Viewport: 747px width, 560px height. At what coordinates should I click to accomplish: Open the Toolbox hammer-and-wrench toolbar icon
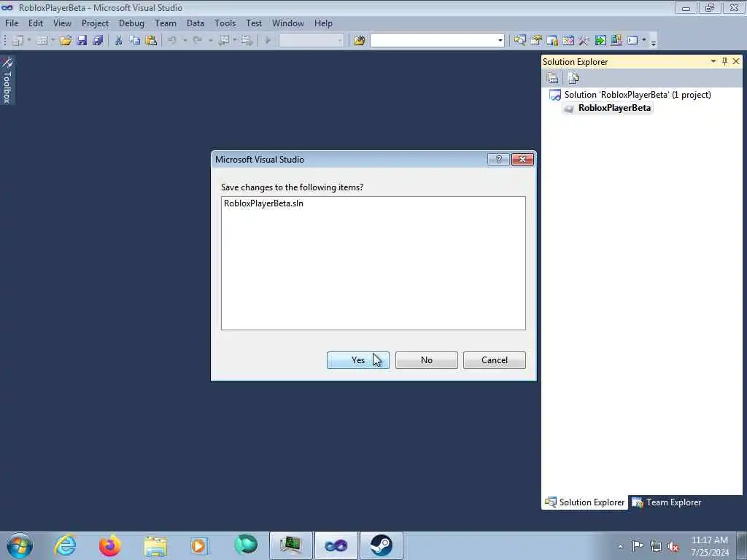[584, 41]
